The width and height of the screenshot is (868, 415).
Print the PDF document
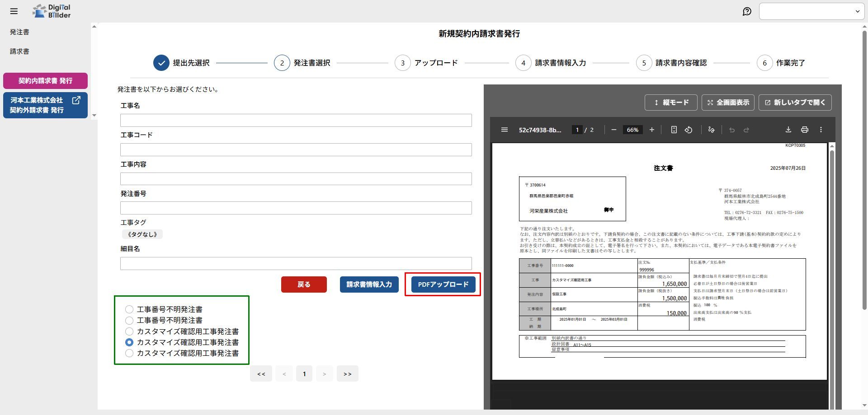[804, 130]
